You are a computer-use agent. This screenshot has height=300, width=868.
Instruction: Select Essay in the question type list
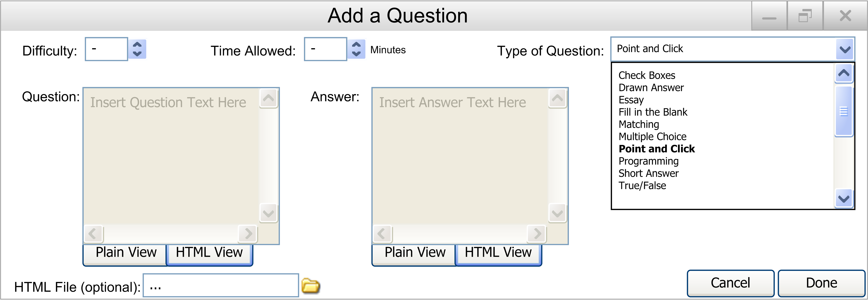point(631,100)
